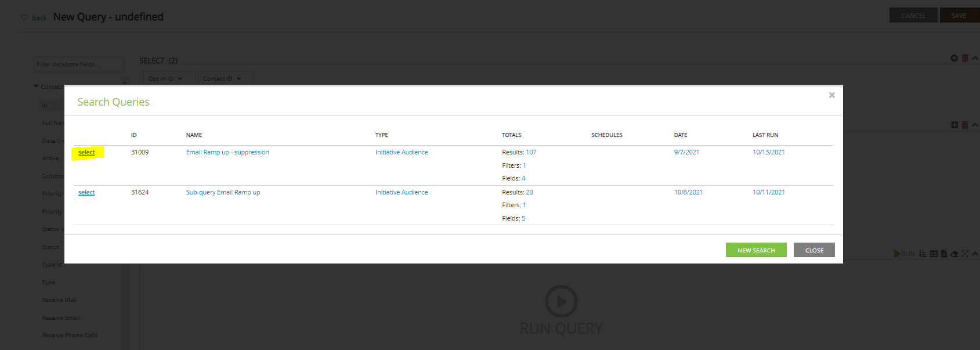980x350 pixels.
Task: Close the Search Queries dialog with the X
Action: (x=831, y=95)
